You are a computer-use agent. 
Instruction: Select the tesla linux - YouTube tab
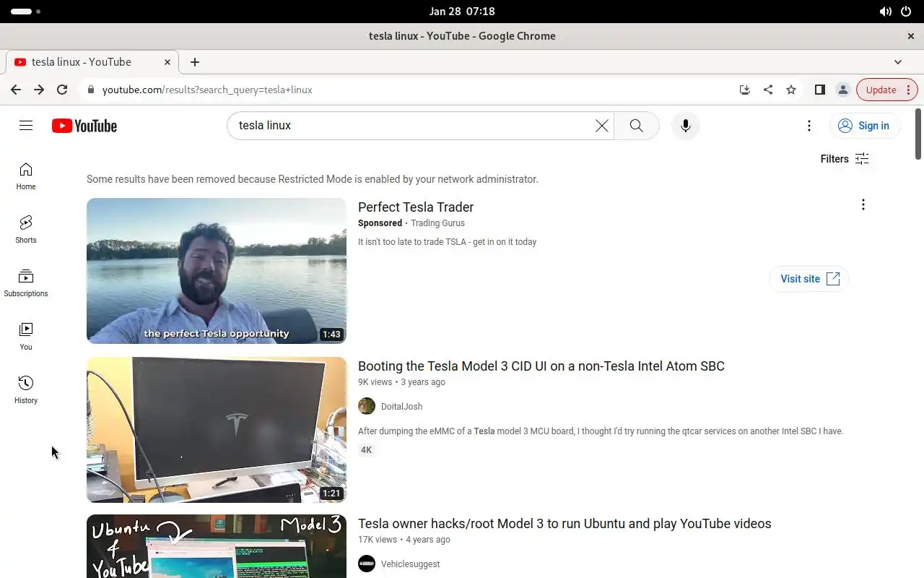[x=92, y=62]
